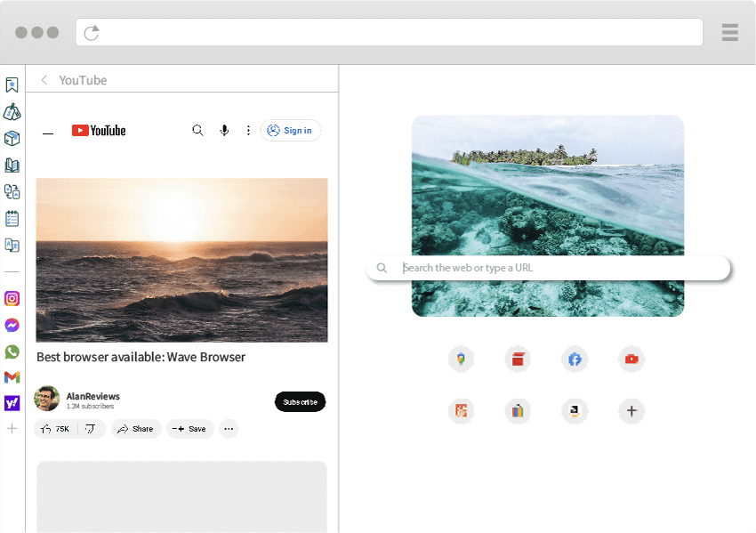Open Gmail from the sidebar

point(12,377)
